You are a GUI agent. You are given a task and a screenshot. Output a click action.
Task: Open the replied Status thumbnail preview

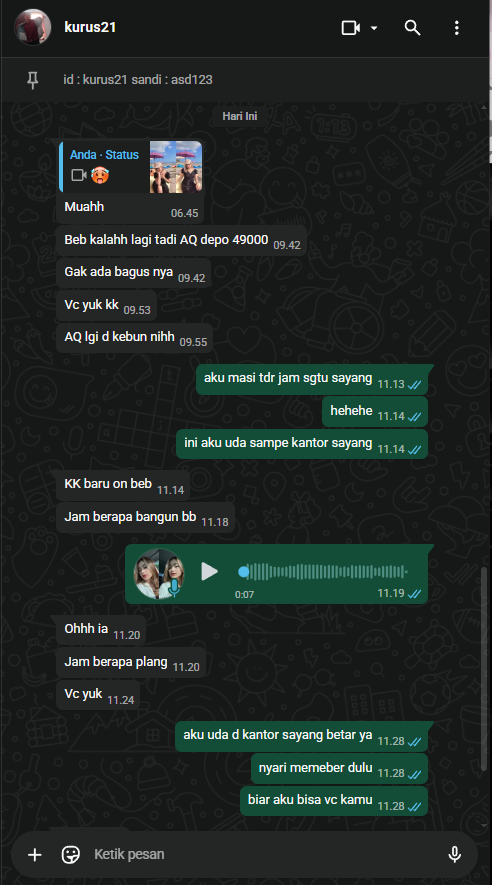tap(176, 167)
